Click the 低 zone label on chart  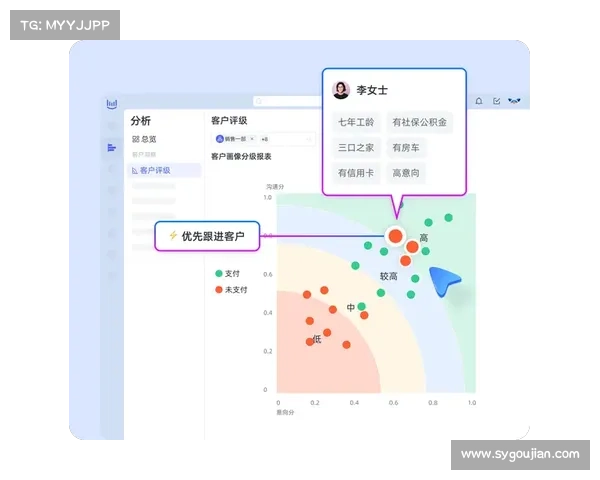pos(317,339)
